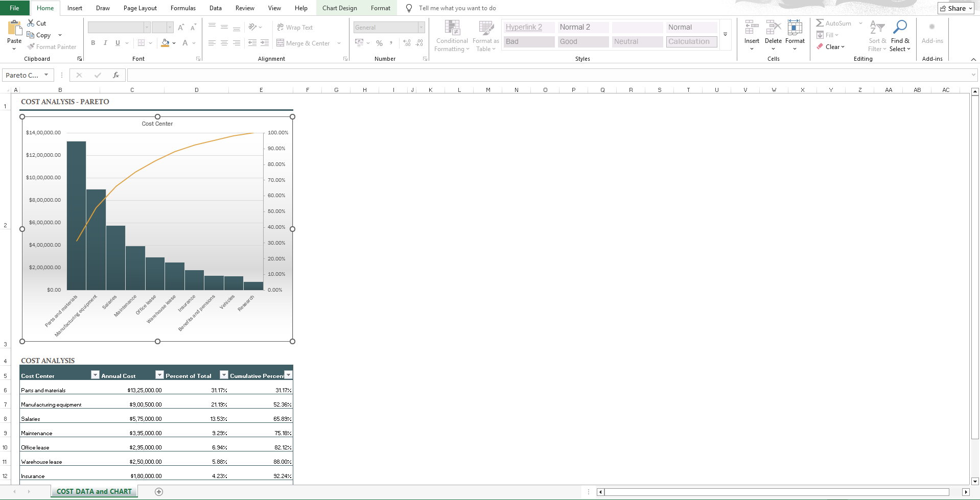The image size is (980, 500).
Task: Collapse the ribbon with the chevron
Action: tap(973, 59)
